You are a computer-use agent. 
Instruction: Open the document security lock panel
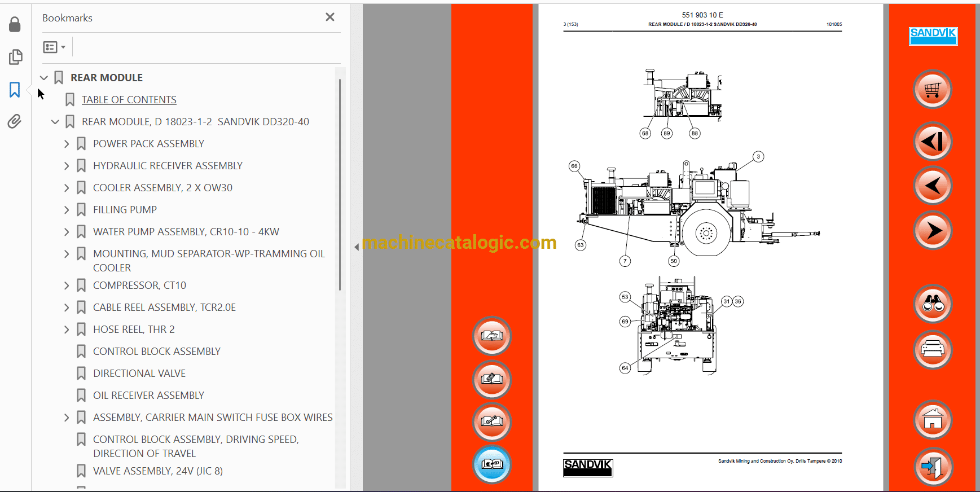click(x=15, y=24)
